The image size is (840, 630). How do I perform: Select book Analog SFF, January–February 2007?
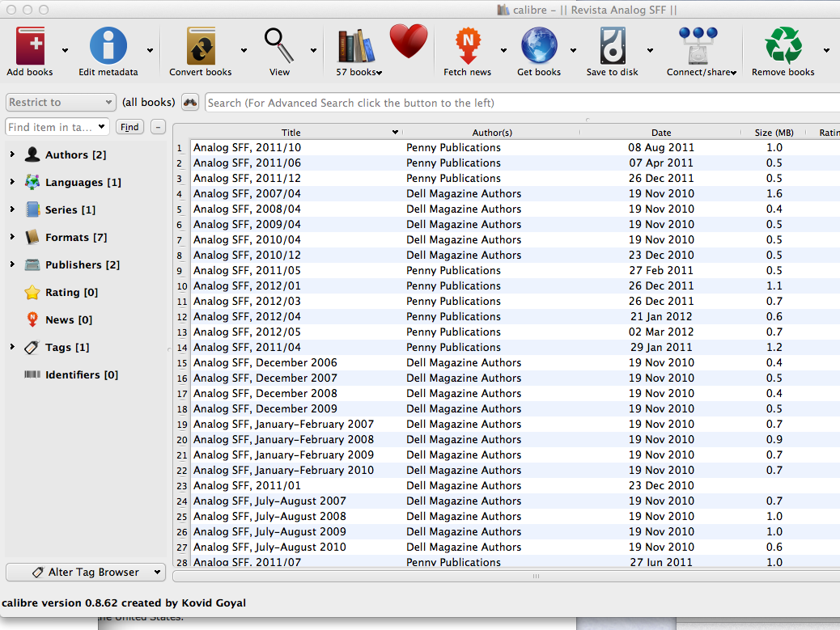tap(283, 424)
